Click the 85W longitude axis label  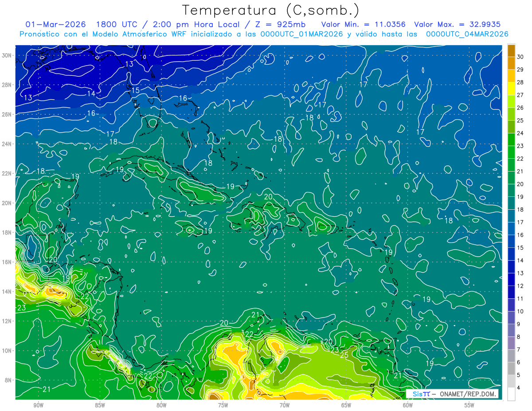click(x=100, y=405)
